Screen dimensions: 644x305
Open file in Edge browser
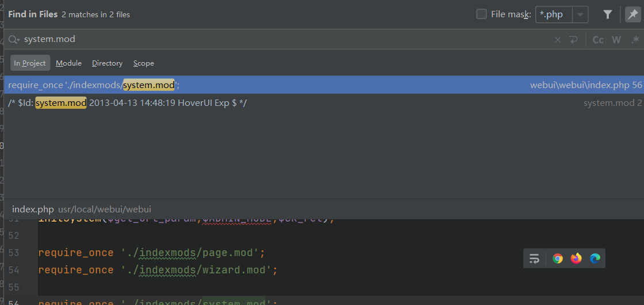pos(595,258)
